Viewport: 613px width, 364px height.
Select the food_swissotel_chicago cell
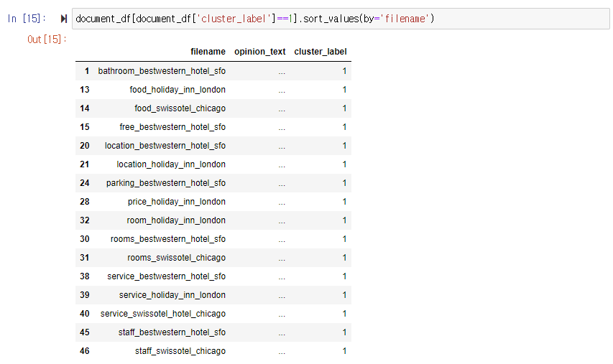[180, 108]
